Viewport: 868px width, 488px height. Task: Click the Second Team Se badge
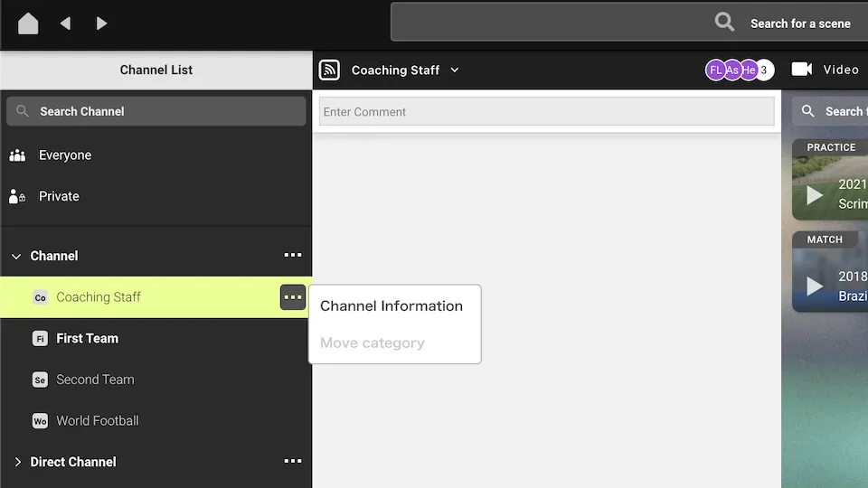tap(40, 380)
